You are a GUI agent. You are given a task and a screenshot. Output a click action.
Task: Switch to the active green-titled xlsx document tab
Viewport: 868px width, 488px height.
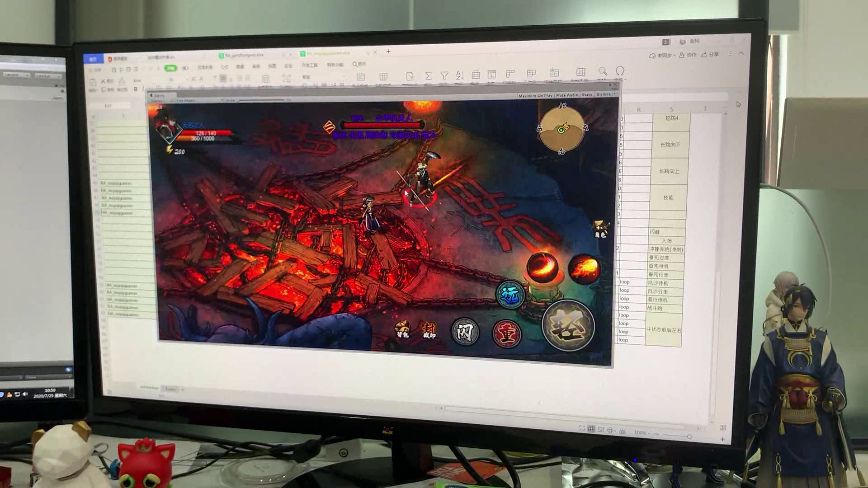coord(328,53)
